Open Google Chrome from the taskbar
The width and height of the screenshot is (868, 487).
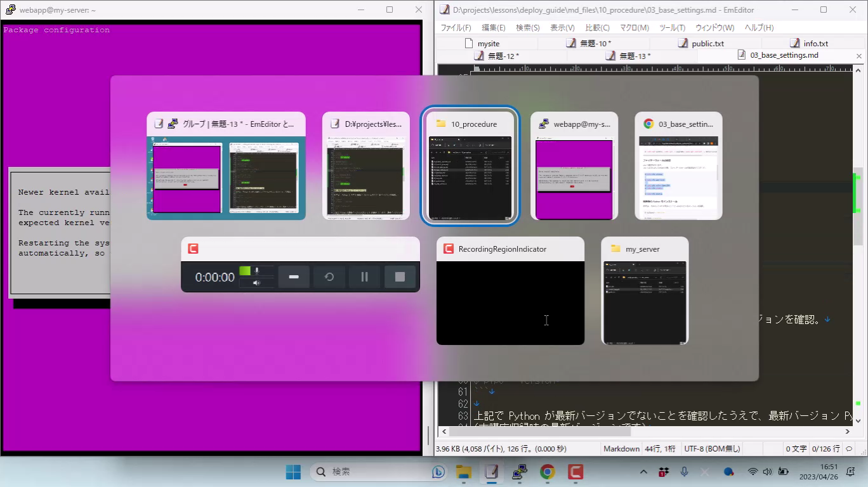pos(547,472)
